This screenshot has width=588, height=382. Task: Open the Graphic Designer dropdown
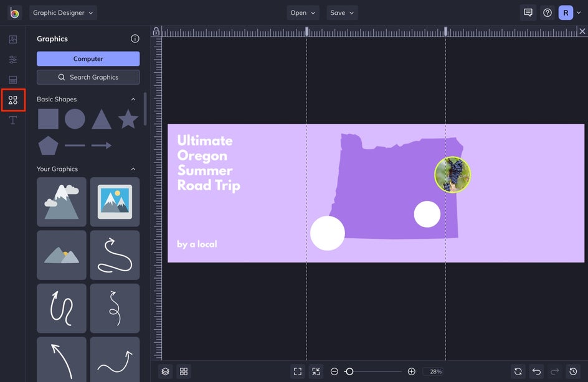[x=63, y=12]
